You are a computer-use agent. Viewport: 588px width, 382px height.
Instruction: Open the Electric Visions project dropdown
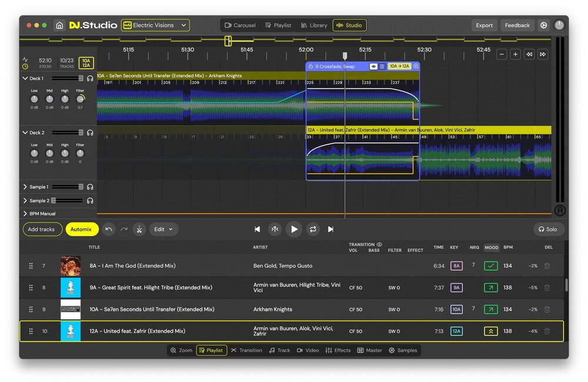[x=156, y=25]
